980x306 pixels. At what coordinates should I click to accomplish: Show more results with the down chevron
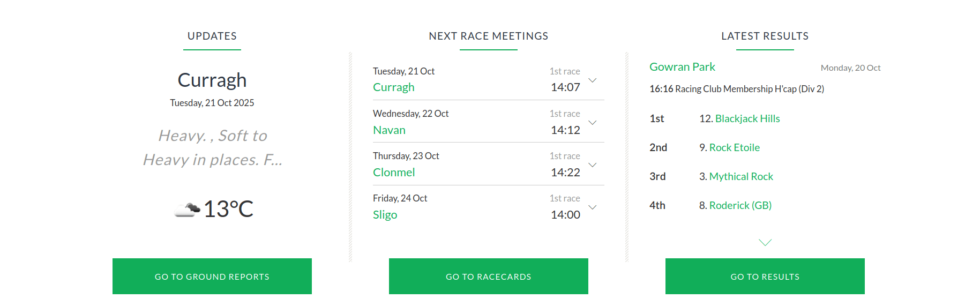pos(765,242)
